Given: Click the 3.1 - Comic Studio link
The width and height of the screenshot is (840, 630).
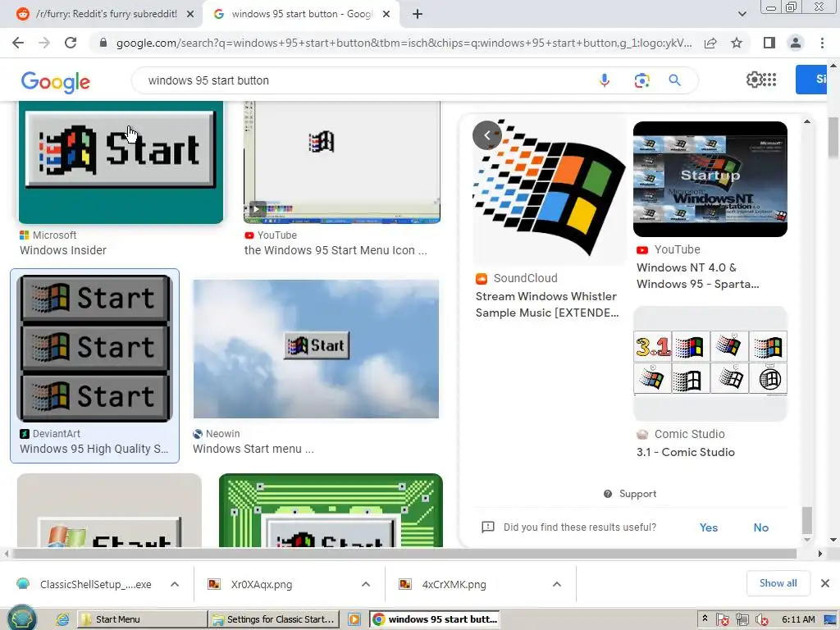Looking at the screenshot, I should (685, 452).
